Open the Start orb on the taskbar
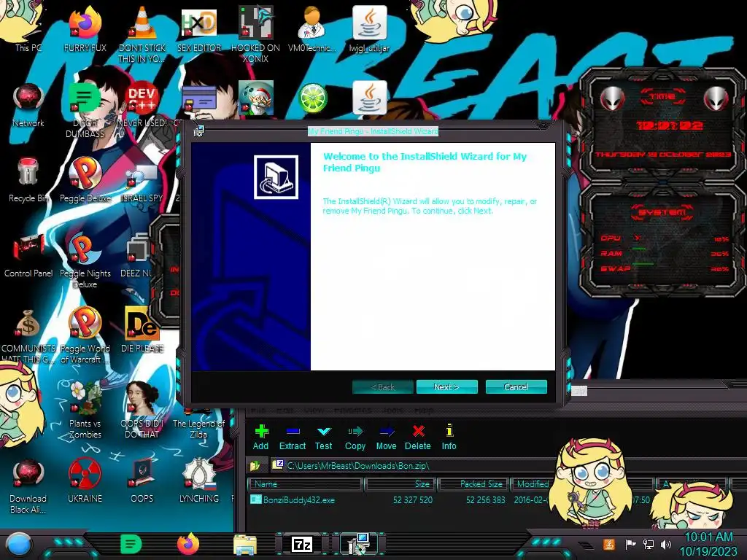The image size is (747, 560). click(x=18, y=544)
